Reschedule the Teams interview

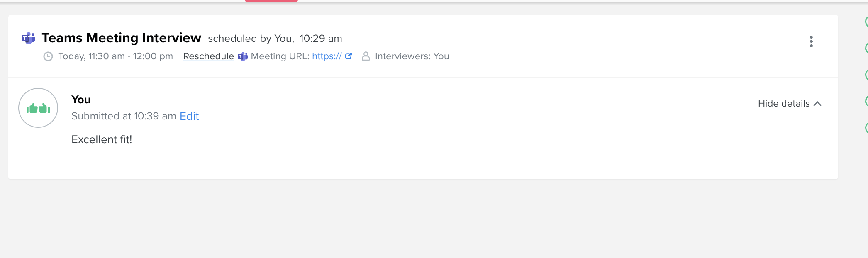point(209,56)
